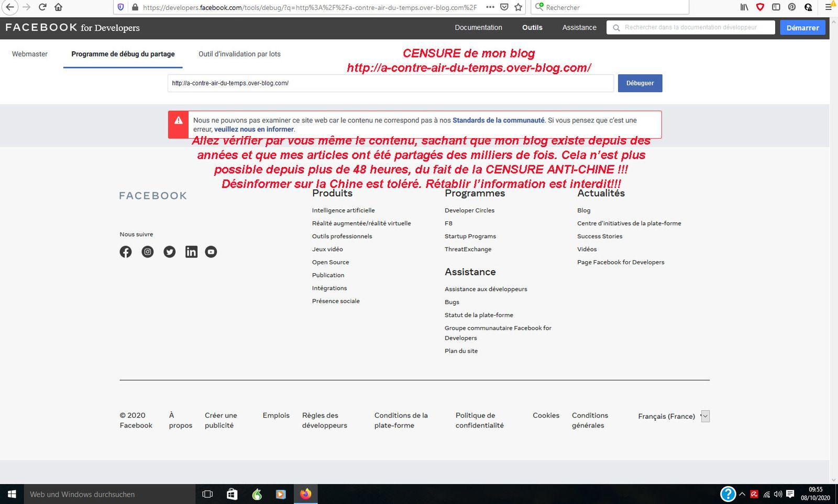Click the Pinterest extension icon
Screen dimensions: 838x504
pyautogui.click(x=792, y=7)
